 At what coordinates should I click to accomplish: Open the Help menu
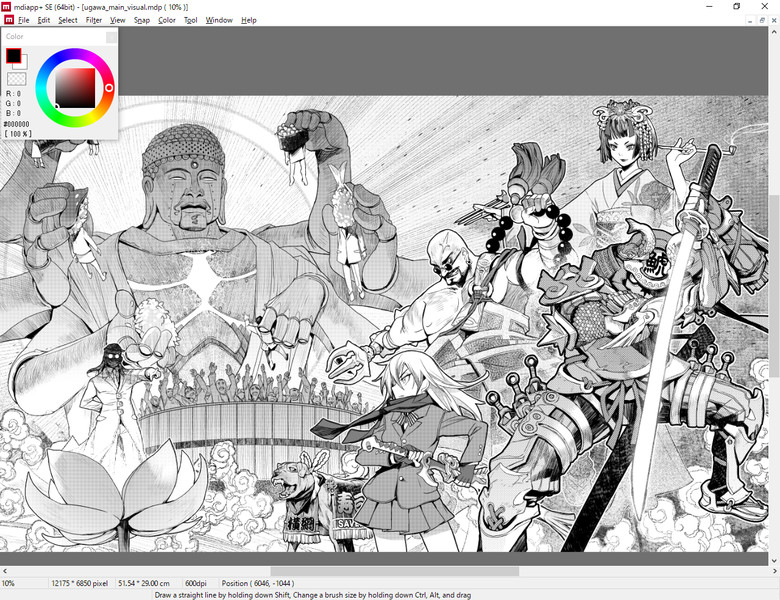coord(249,20)
